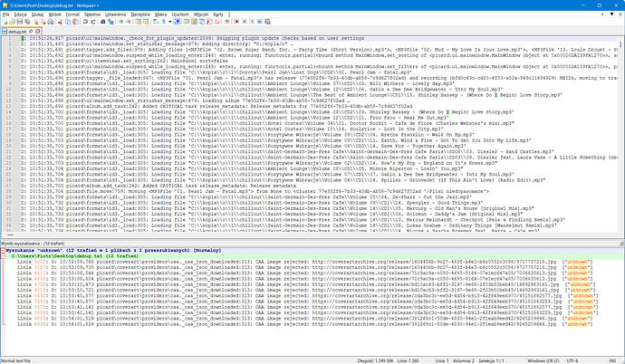The height and width of the screenshot is (364, 625).
Task: Collapse the 'Wyszukanie unknown' search result node
Action: [x=3, y=251]
